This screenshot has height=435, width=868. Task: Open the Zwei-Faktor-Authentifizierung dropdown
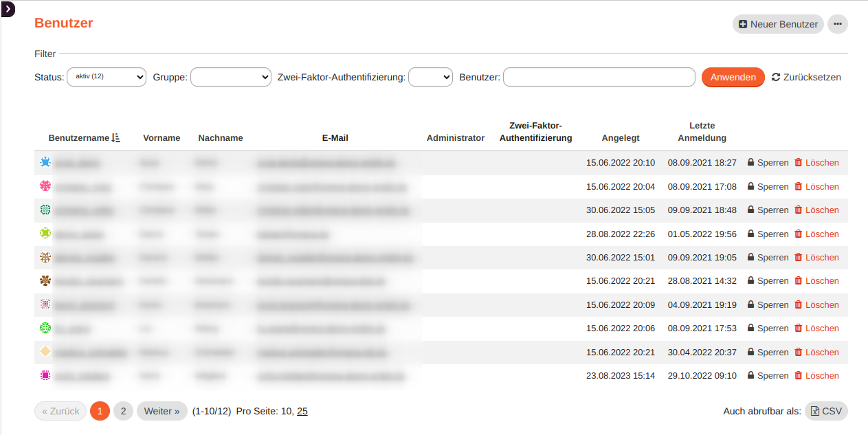[x=430, y=77]
